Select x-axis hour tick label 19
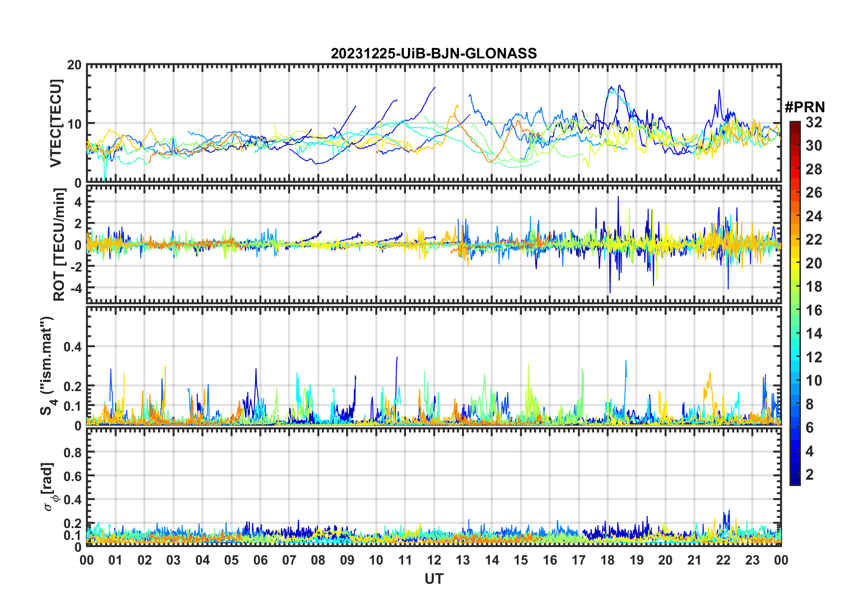Viewport: 868px width, 607px height. 637,560
